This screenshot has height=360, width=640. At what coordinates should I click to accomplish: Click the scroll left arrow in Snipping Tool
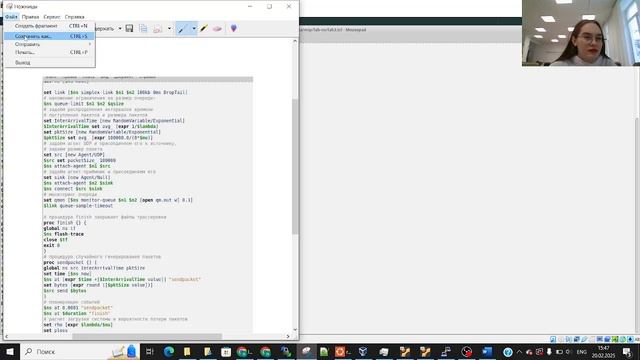click(x=7, y=336)
